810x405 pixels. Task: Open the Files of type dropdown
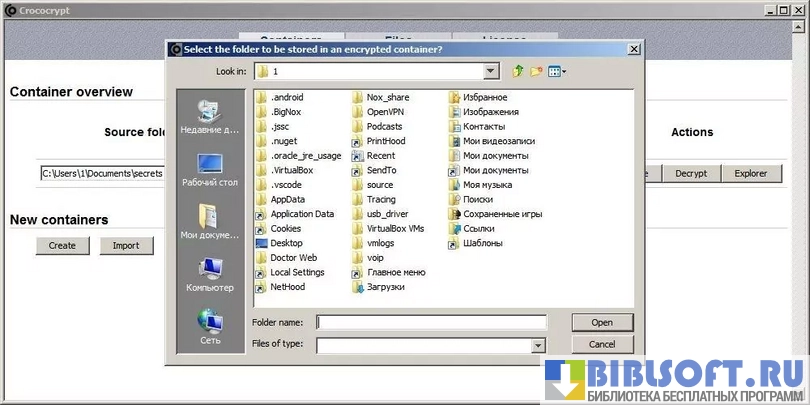538,345
